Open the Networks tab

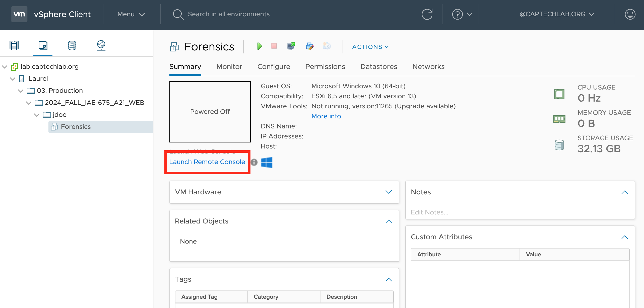pos(428,67)
